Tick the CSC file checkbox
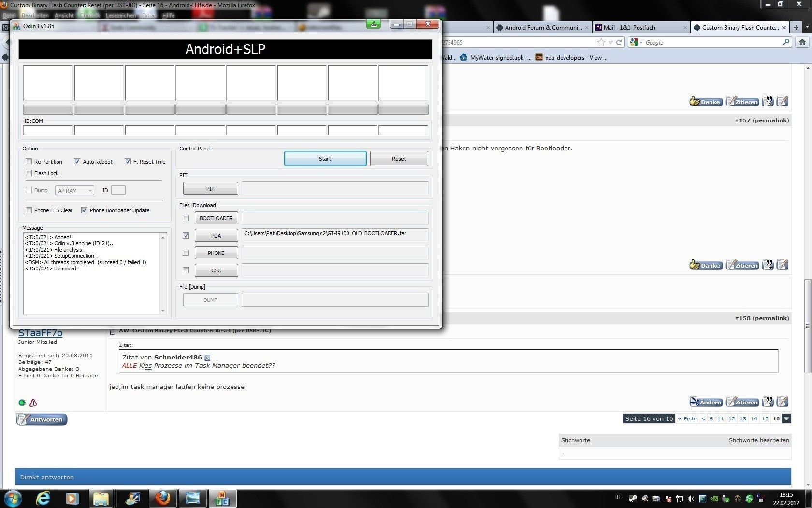The width and height of the screenshot is (812, 508). (x=186, y=270)
